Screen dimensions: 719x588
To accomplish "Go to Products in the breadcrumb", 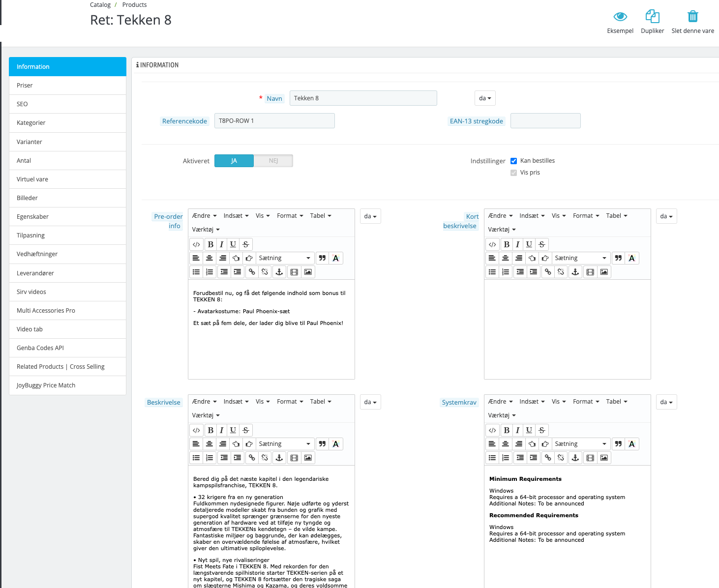I will pyautogui.click(x=134, y=5).
